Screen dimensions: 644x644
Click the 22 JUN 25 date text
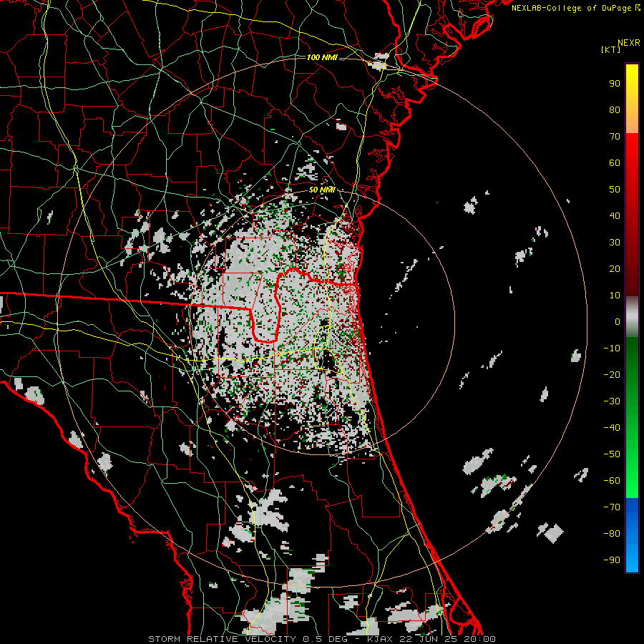[429, 639]
